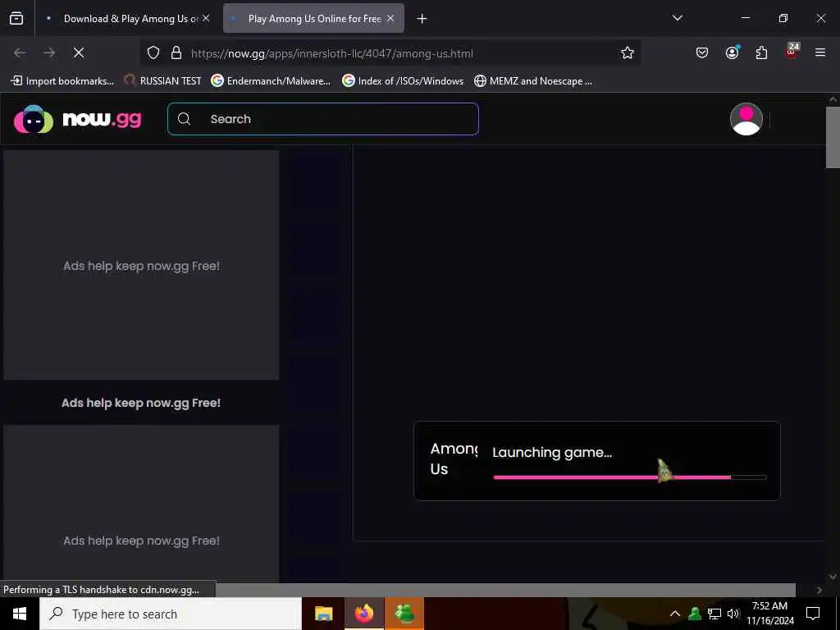The width and height of the screenshot is (840, 630).
Task: Bookmark this page with the star
Action: click(x=628, y=52)
